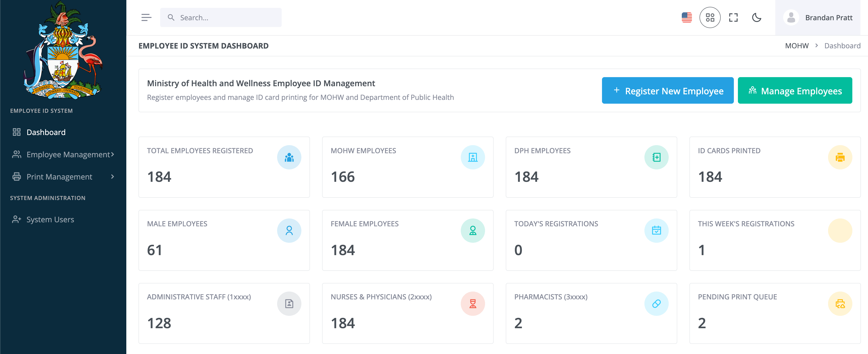Image resolution: width=868 pixels, height=354 pixels.
Task: Open MOHW breadcrumb link
Action: point(797,46)
